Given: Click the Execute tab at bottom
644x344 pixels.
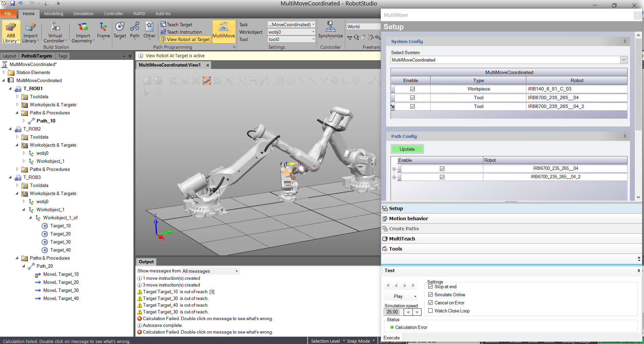Looking at the screenshot, I should tap(392, 338).
